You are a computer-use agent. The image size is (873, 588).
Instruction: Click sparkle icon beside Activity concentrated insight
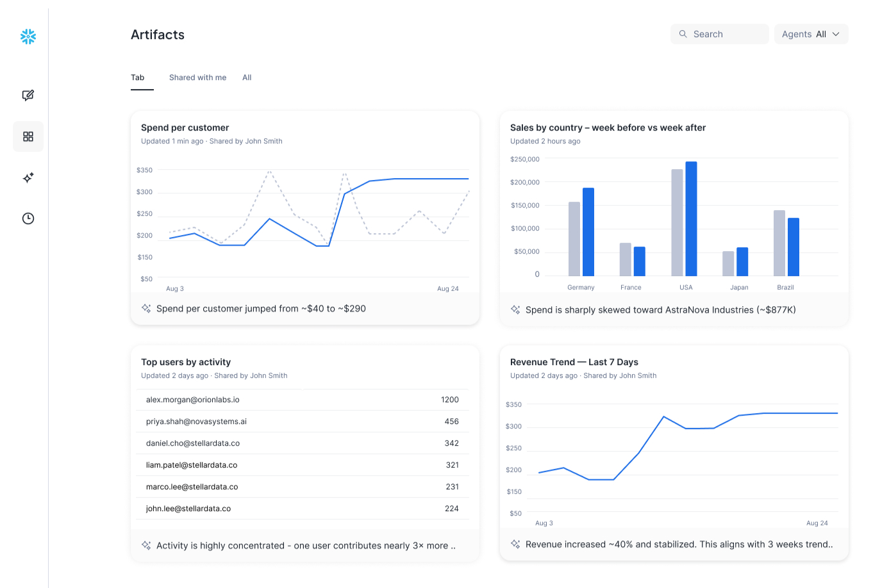point(146,545)
